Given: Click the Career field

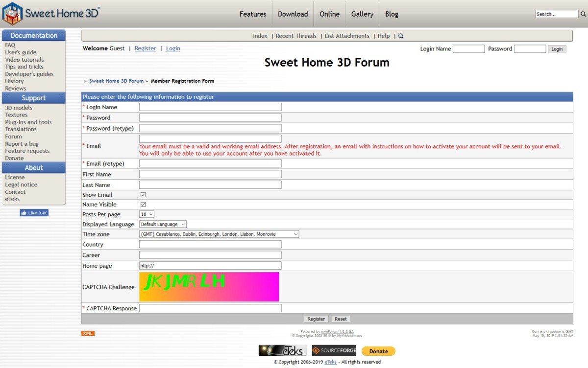Looking at the screenshot, I should (x=210, y=255).
